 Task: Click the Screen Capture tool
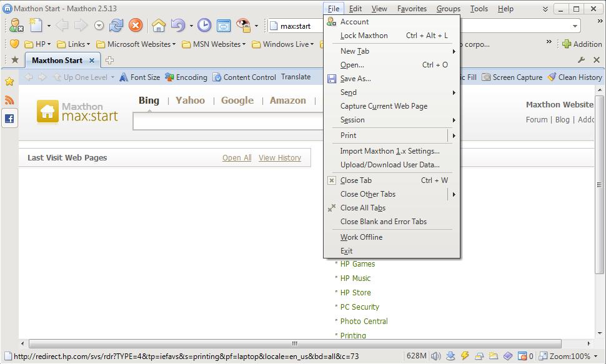pyautogui.click(x=512, y=77)
